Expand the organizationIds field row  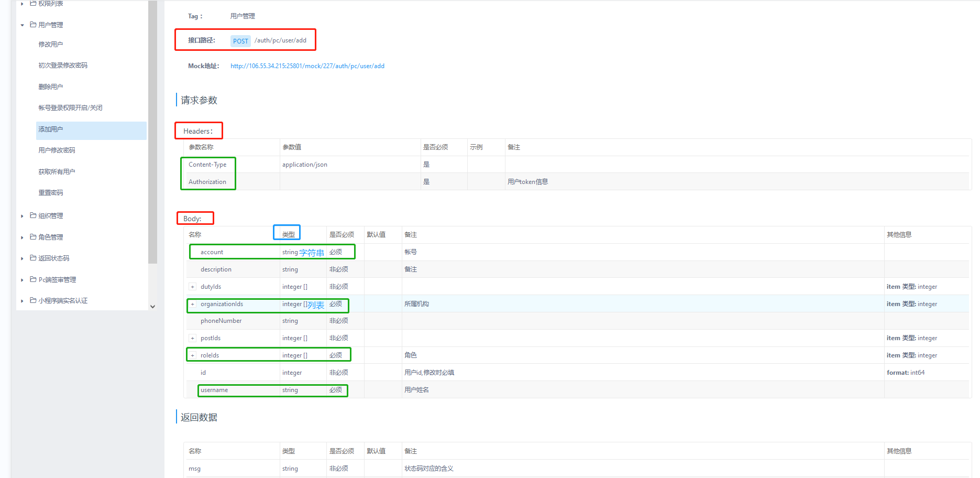pos(193,304)
